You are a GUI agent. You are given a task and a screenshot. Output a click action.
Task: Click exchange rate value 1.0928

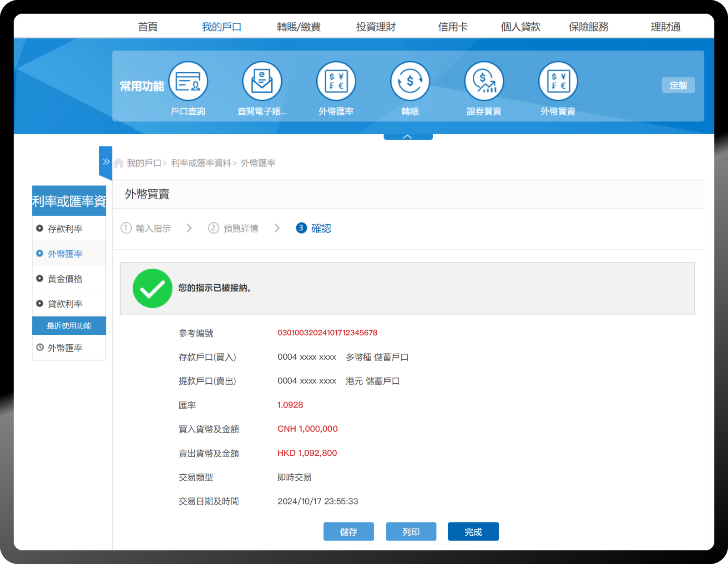point(290,405)
